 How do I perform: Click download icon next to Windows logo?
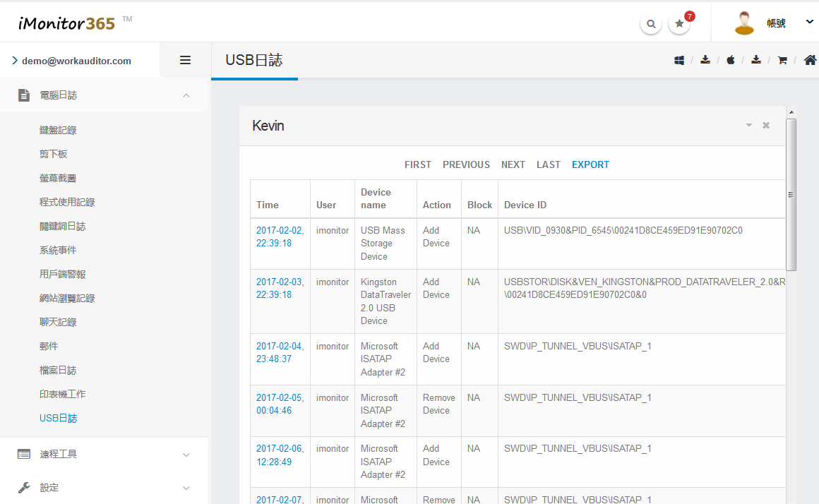[x=705, y=61]
